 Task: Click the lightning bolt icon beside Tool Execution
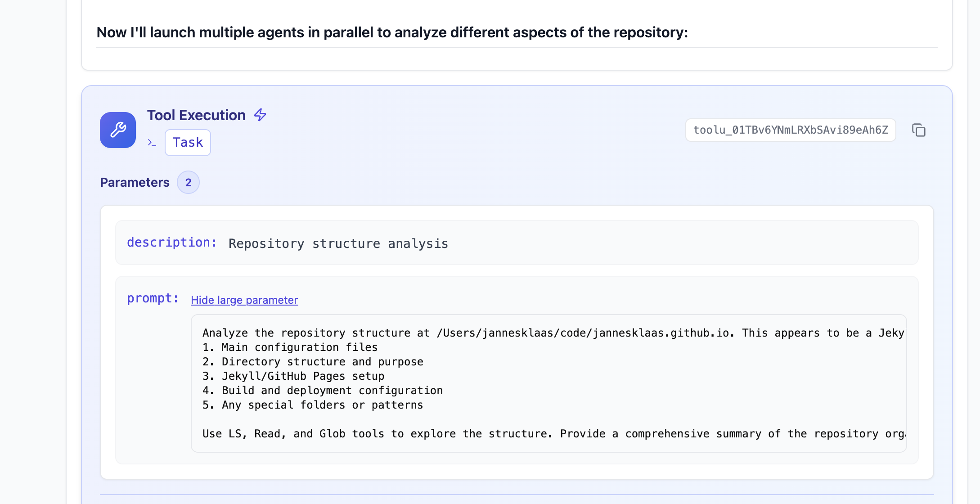260,115
